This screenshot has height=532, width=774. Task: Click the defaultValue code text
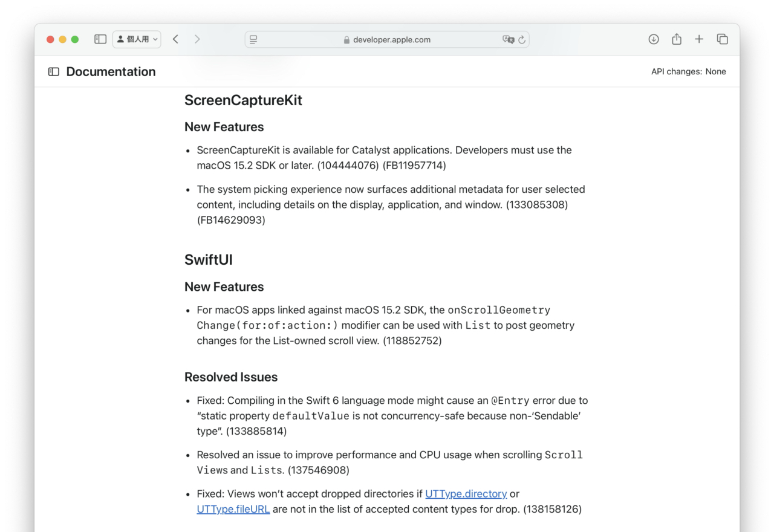coord(311,416)
